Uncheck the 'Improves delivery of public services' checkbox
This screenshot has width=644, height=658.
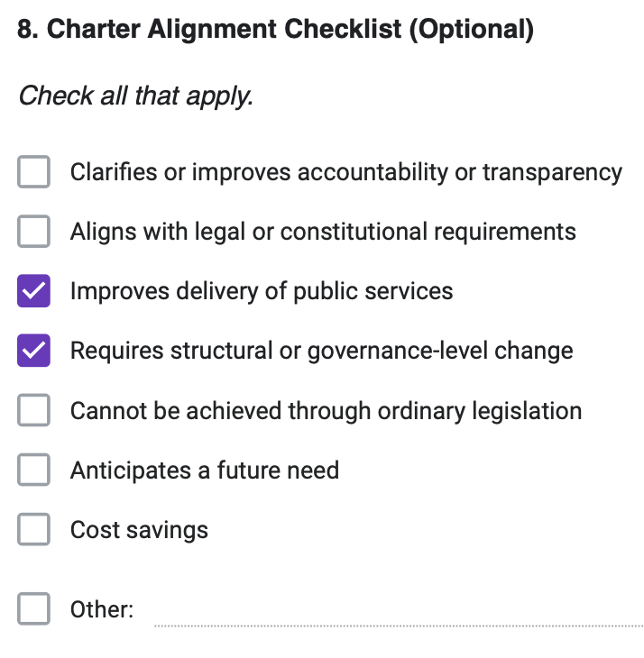click(x=34, y=291)
